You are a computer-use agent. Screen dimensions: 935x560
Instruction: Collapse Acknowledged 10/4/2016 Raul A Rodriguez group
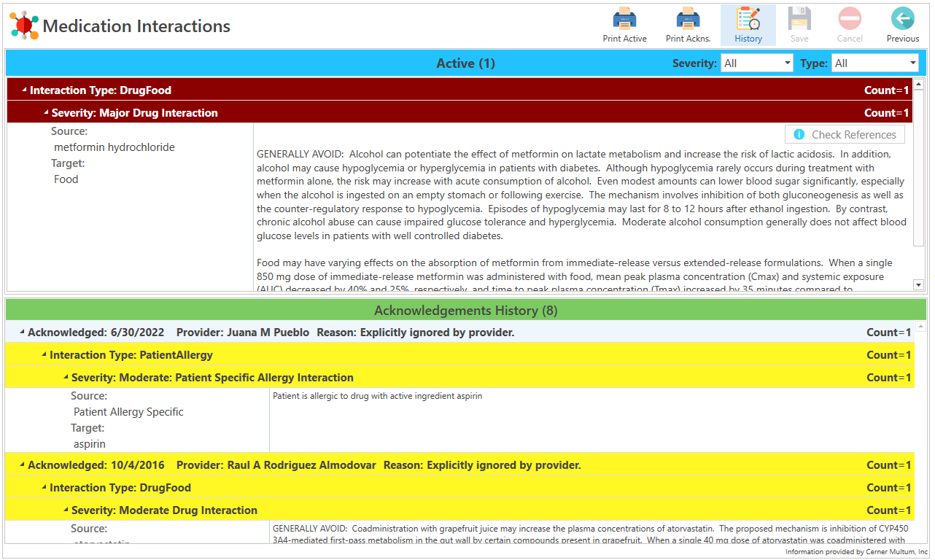[x=23, y=465]
